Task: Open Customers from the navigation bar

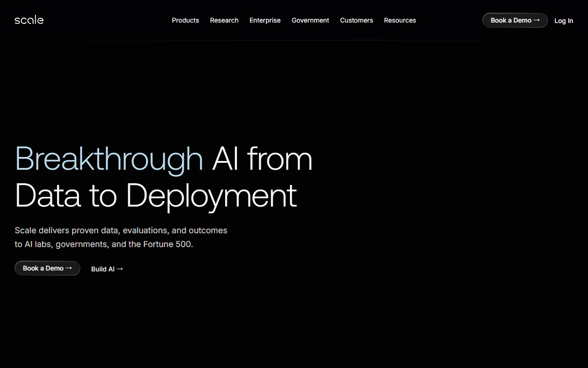Action: coord(356,20)
